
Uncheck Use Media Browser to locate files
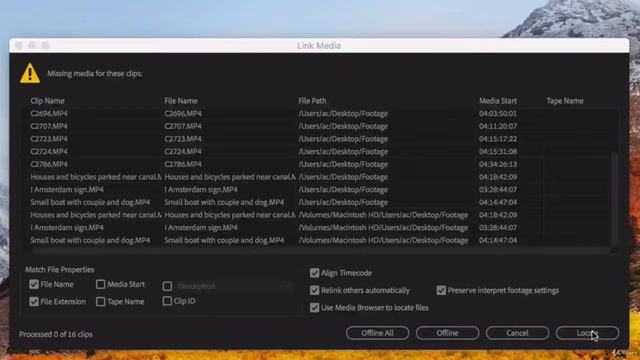[x=314, y=307]
